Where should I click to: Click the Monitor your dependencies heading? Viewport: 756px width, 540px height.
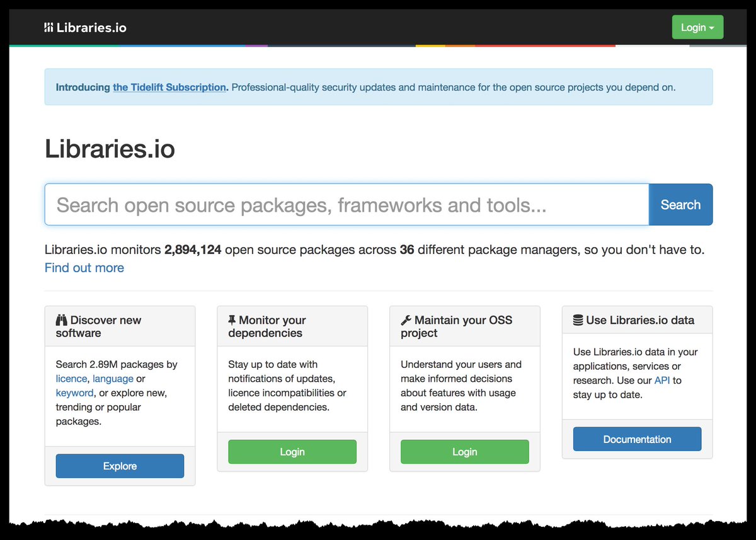tap(267, 326)
